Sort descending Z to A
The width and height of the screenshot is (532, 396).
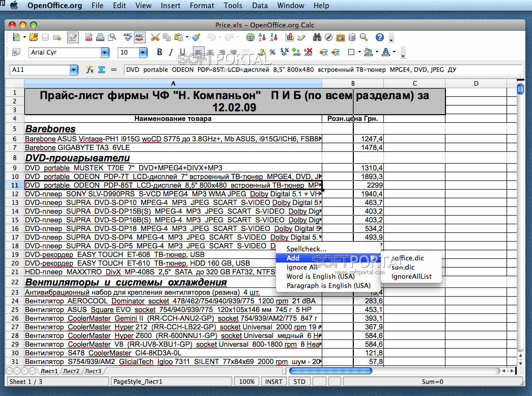(274, 37)
